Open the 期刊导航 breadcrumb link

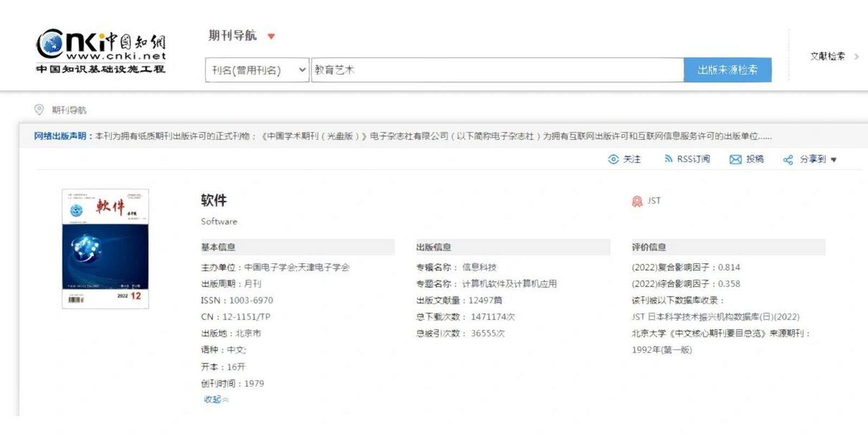click(x=69, y=110)
